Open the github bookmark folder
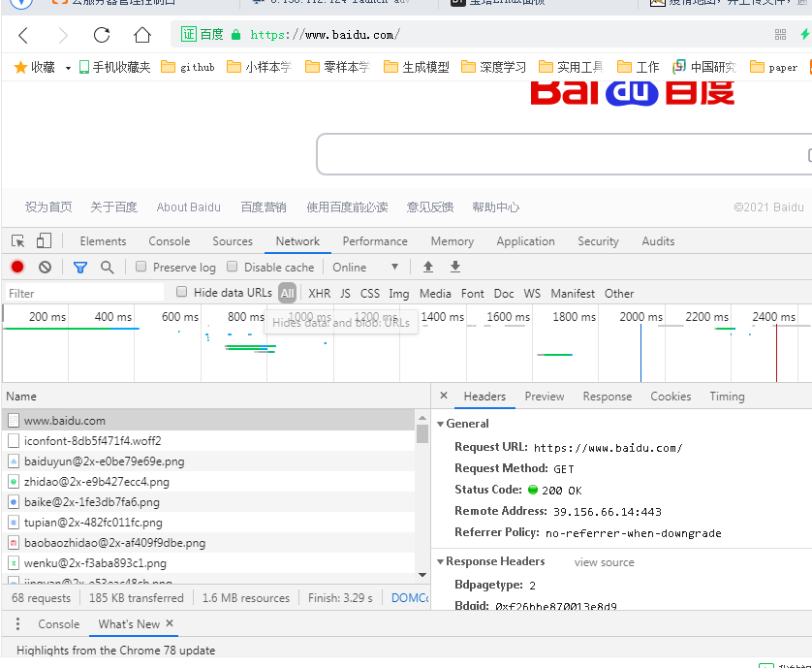The image size is (812, 668). [x=187, y=67]
